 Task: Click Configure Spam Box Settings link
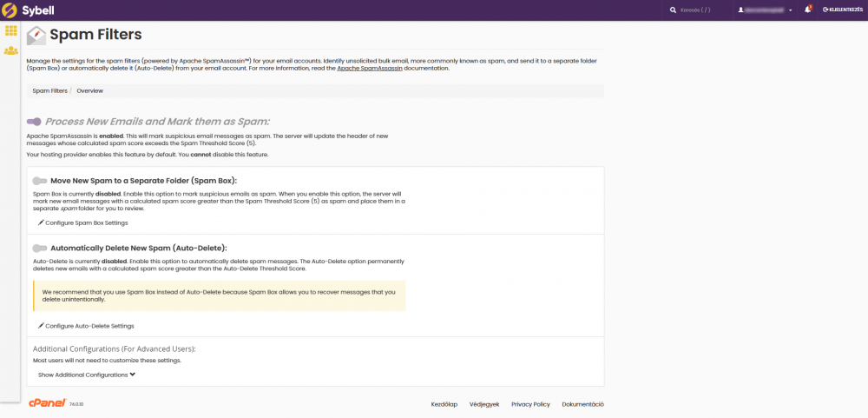click(x=83, y=222)
